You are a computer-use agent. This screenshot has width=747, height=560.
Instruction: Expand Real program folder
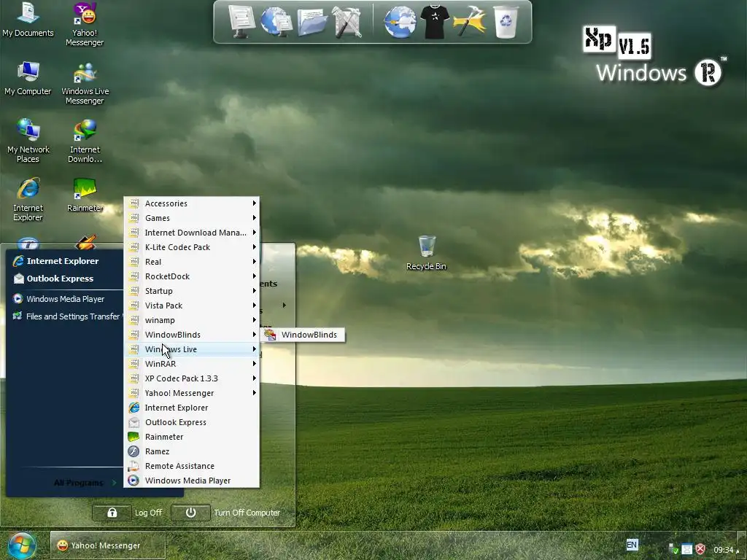(192, 262)
